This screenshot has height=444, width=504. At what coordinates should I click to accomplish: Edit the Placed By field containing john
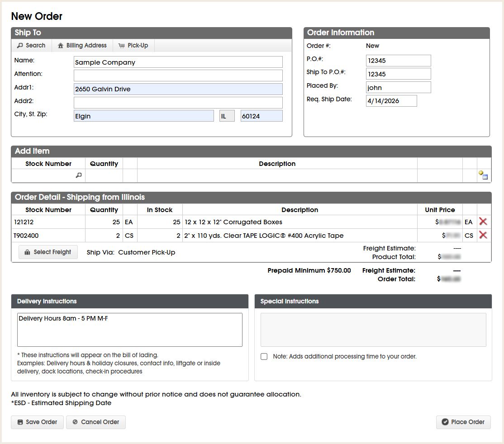click(398, 87)
